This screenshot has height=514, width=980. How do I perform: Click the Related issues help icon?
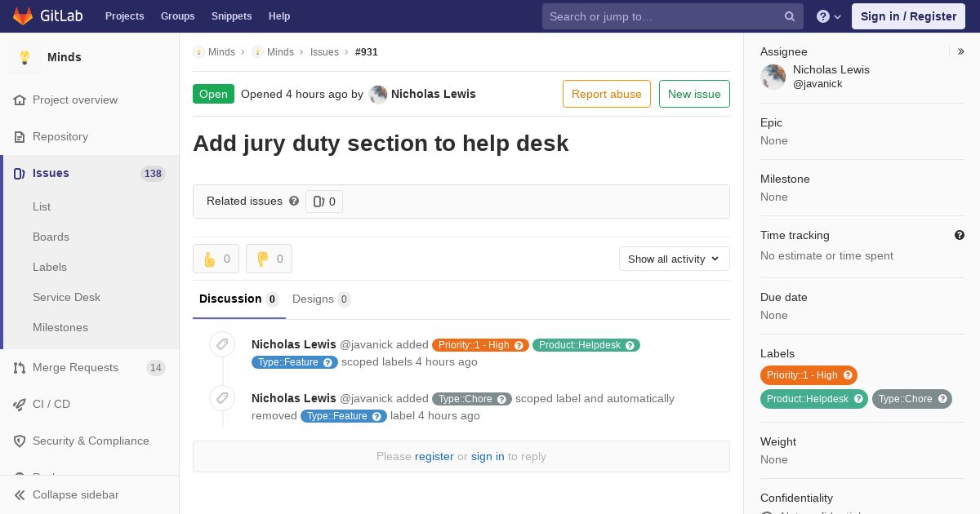(x=294, y=201)
